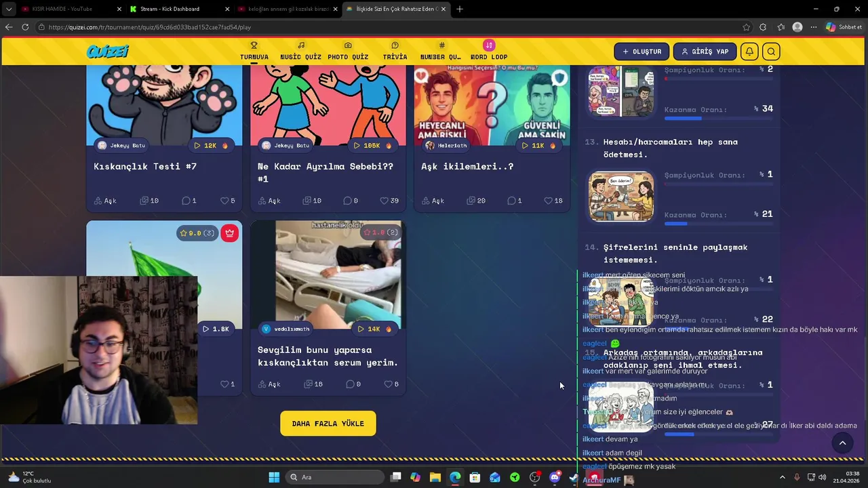Click text 'Şifrelerini seninle paylaşmak istememesi.'
Image resolution: width=868 pixels, height=488 pixels.
click(x=675, y=253)
